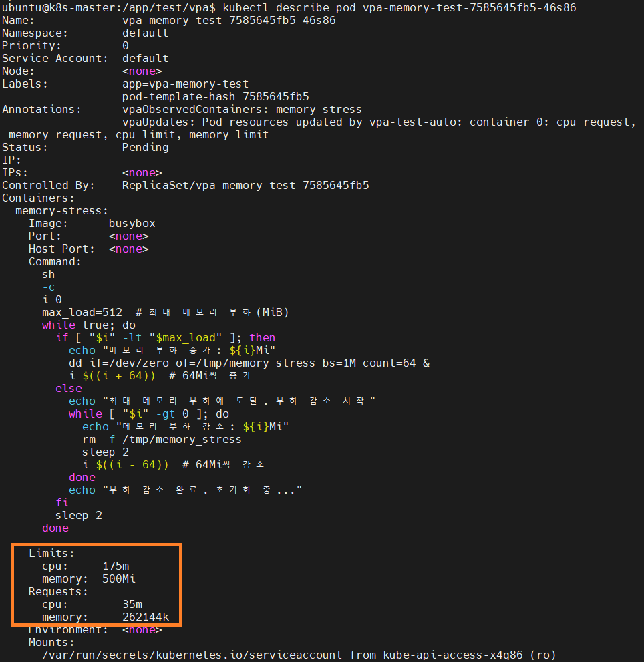The height and width of the screenshot is (662, 644).
Task: Select pod name 'vpa-memory-test-7585645fb5-46s86' value
Action: [x=229, y=20]
